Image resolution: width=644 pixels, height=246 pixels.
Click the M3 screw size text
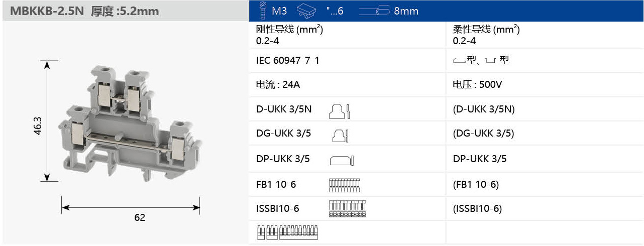(x=279, y=11)
